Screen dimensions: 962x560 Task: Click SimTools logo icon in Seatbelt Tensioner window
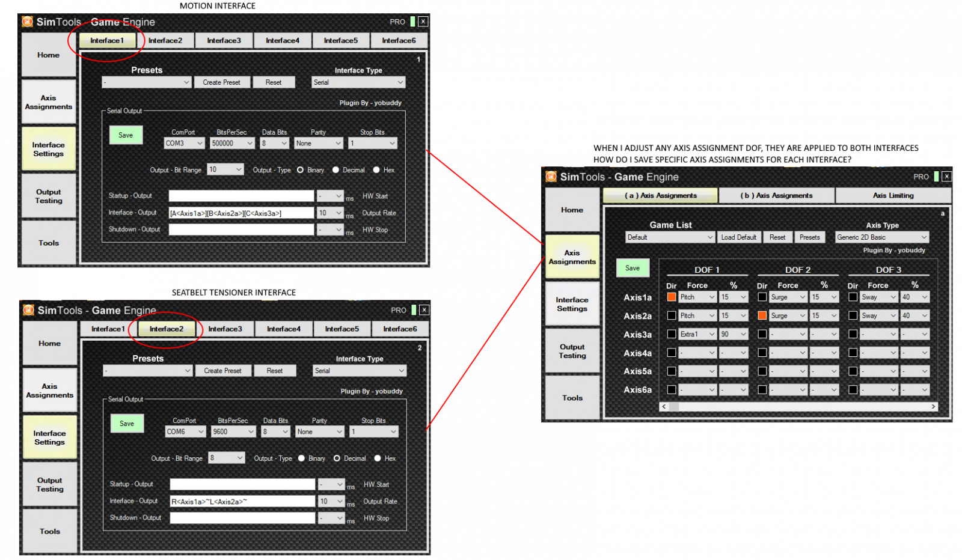[29, 310]
